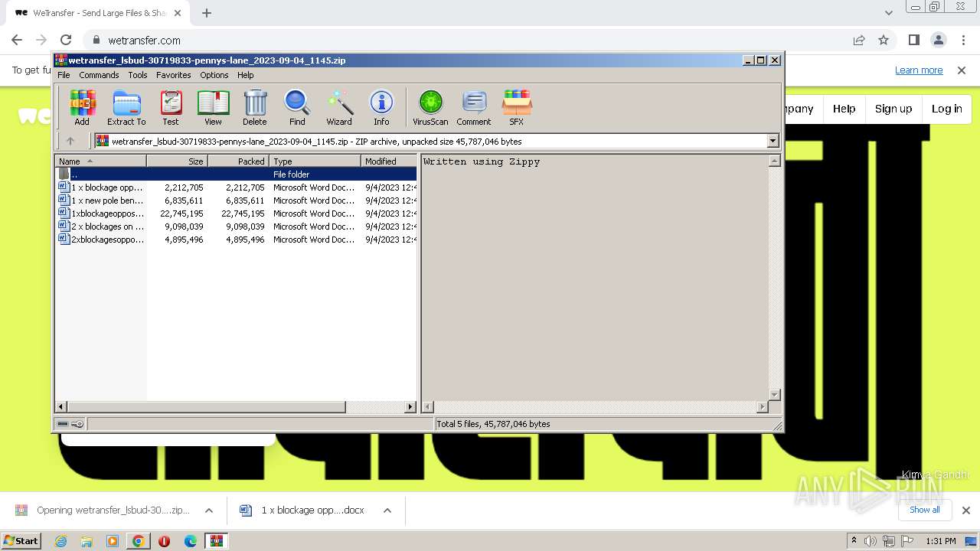Add archive Comment
Viewport: 980px width, 551px height.
474,107
